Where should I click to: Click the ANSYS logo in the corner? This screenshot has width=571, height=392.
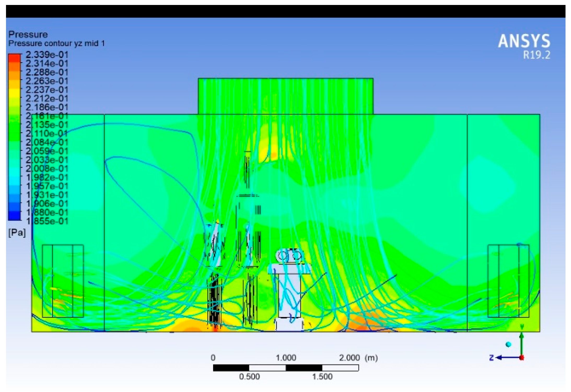click(x=524, y=41)
